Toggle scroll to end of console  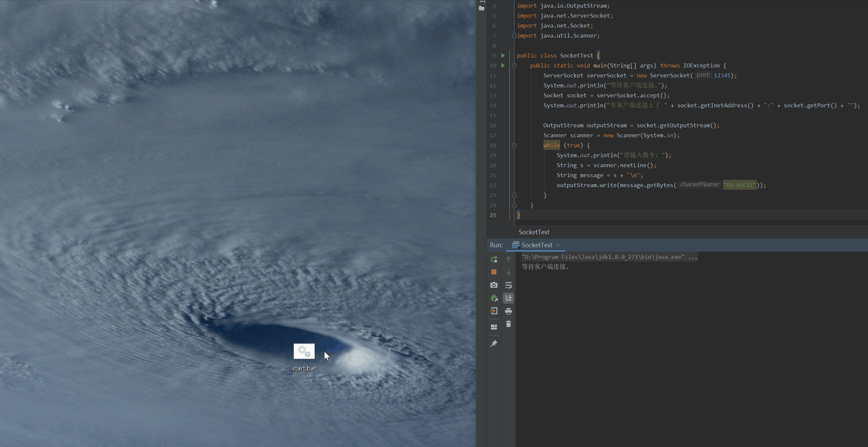coord(509,298)
